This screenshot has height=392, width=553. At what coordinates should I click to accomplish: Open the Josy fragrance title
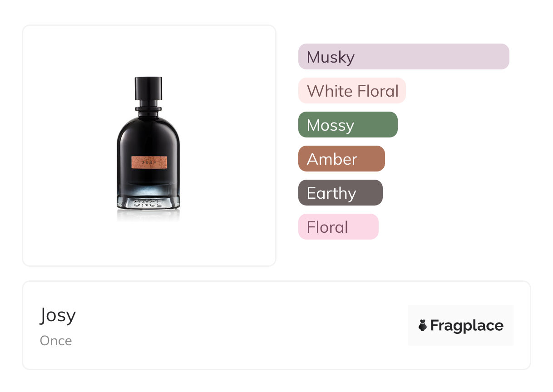coord(58,315)
